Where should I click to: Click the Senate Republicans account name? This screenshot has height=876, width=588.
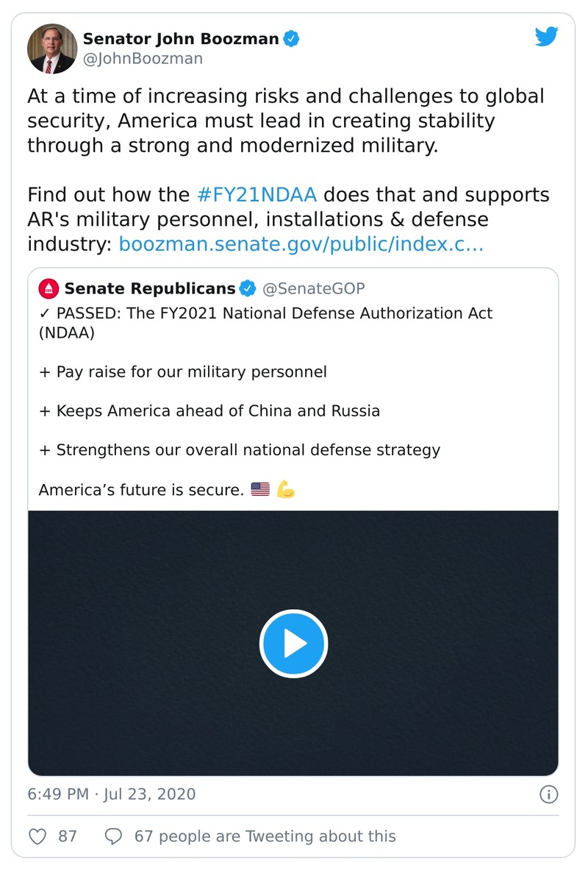tap(150, 288)
